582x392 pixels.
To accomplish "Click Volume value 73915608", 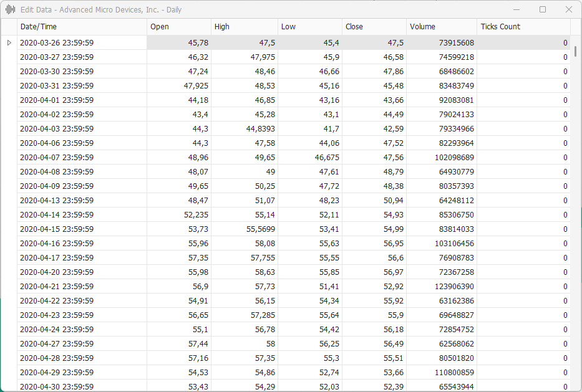I will (442, 42).
